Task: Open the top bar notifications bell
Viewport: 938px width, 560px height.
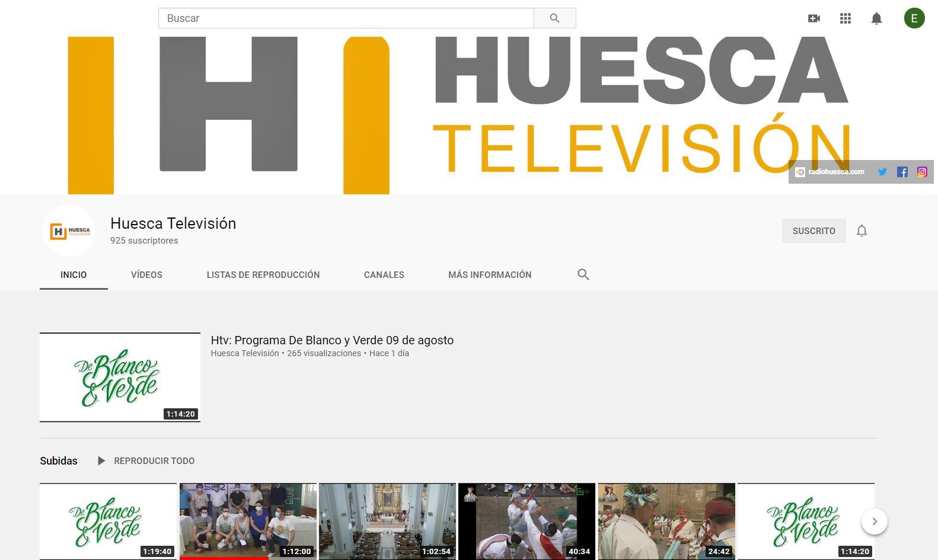Action: [876, 18]
